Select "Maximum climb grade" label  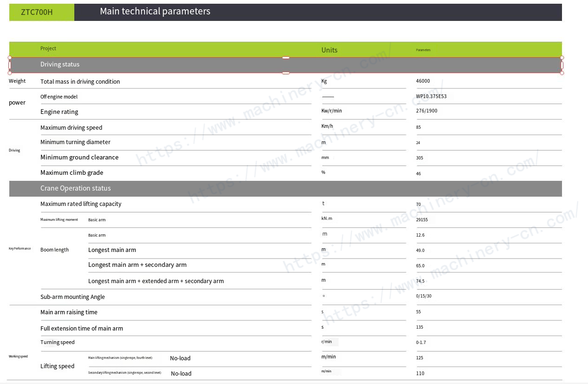[x=72, y=172]
